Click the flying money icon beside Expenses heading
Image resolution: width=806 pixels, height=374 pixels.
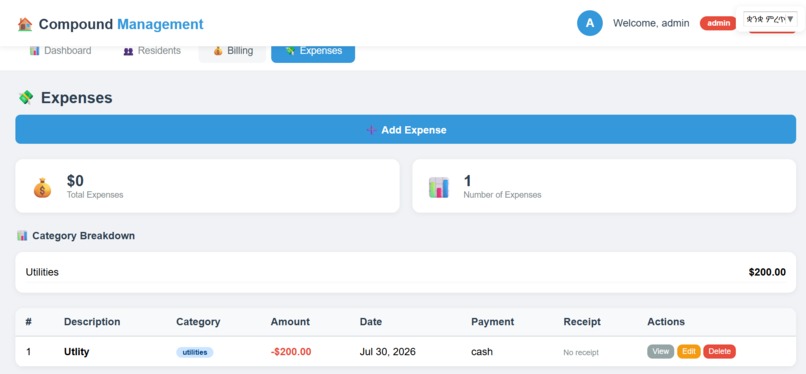click(26, 97)
